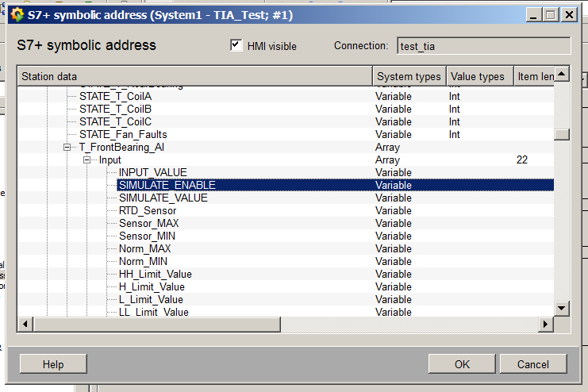The width and height of the screenshot is (588, 392).
Task: Click the horizontal scrollbar left arrow
Action: (x=25, y=325)
